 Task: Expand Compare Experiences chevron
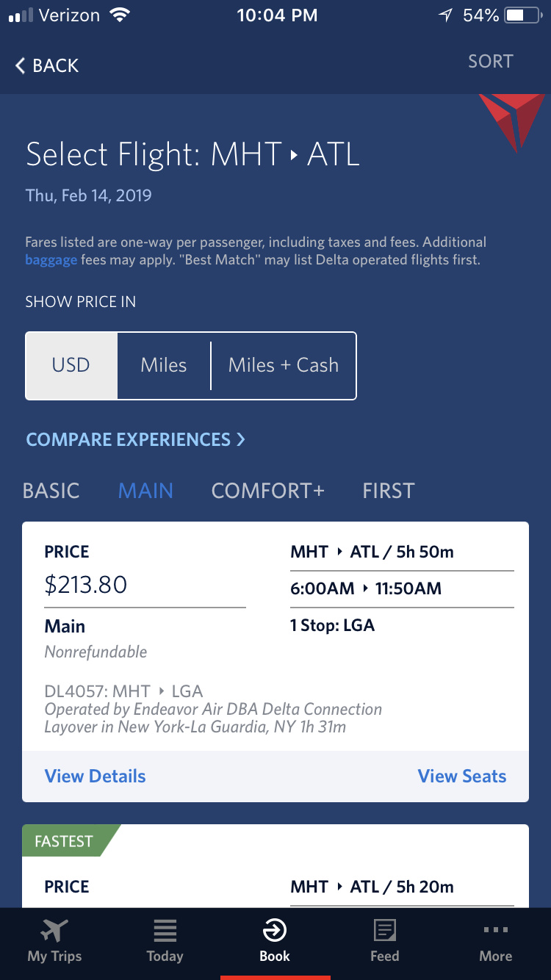[240, 439]
